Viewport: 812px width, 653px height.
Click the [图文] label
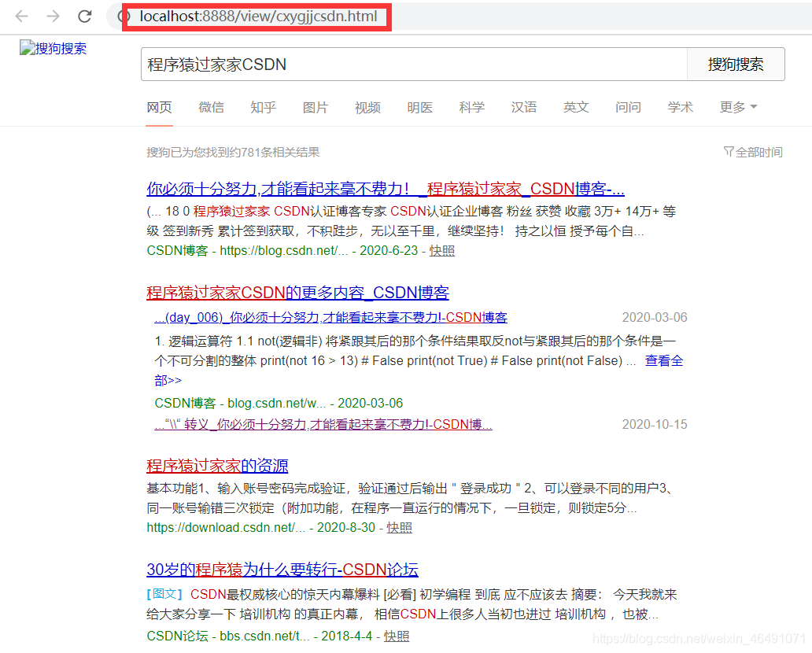point(164,595)
